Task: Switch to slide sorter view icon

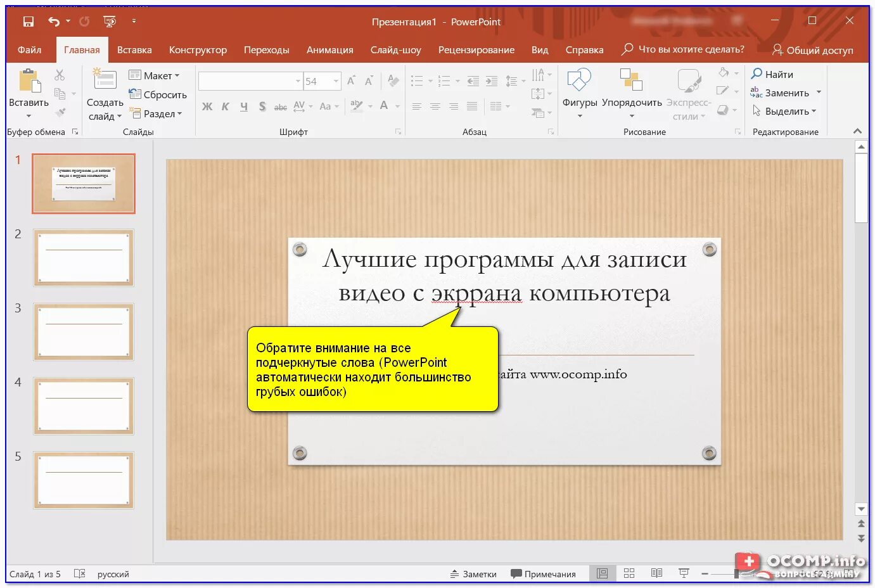Action: [x=629, y=573]
